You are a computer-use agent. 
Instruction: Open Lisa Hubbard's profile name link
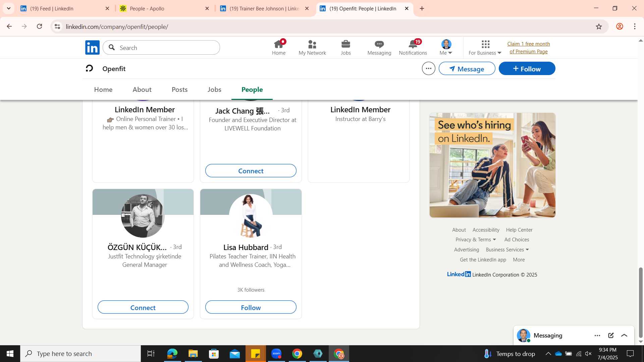pyautogui.click(x=246, y=247)
